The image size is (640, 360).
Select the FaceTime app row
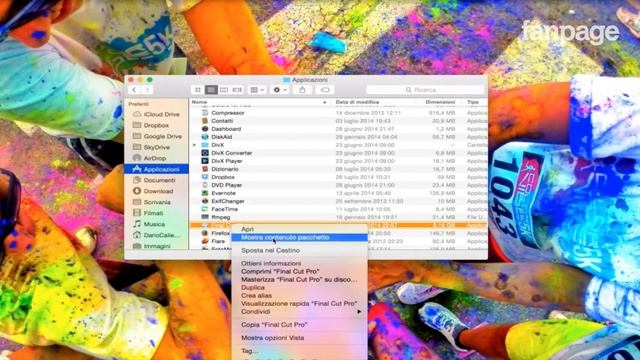click(338, 209)
